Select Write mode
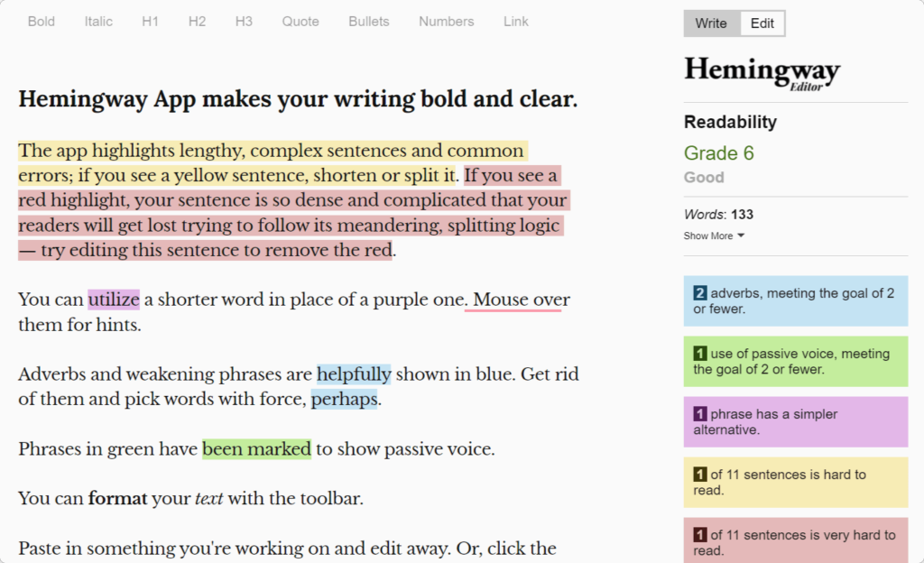Screen dimensions: 924x563 pyautogui.click(x=710, y=23)
